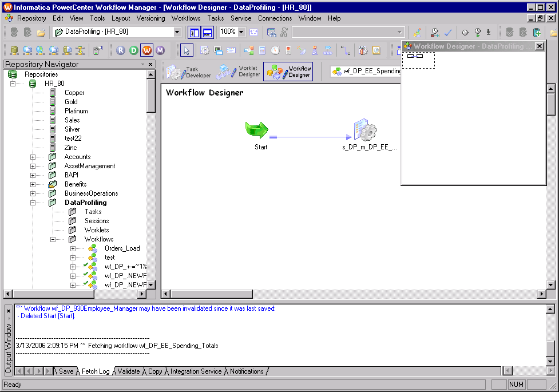
Task: Open the DataProfiling folder dropdown
Action: [x=177, y=32]
